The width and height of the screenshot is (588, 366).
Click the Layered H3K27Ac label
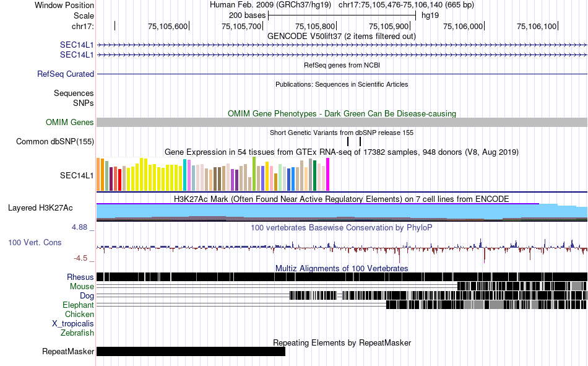(x=40, y=208)
